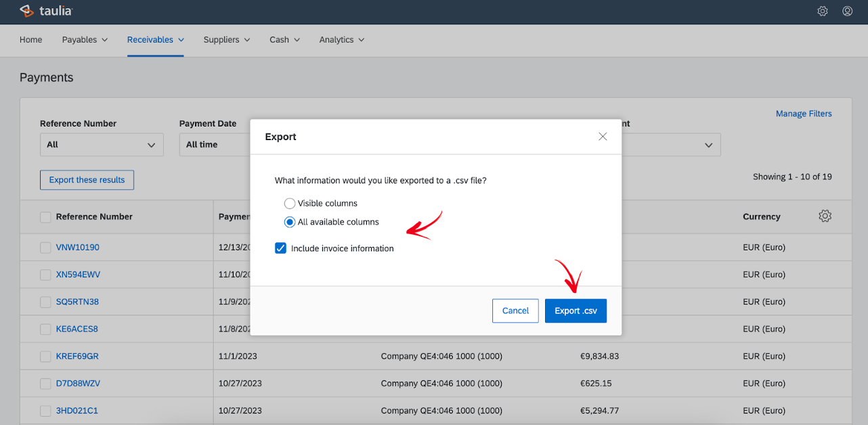Check the row checkbox for XN594EWV
The image size is (868, 425).
(45, 275)
